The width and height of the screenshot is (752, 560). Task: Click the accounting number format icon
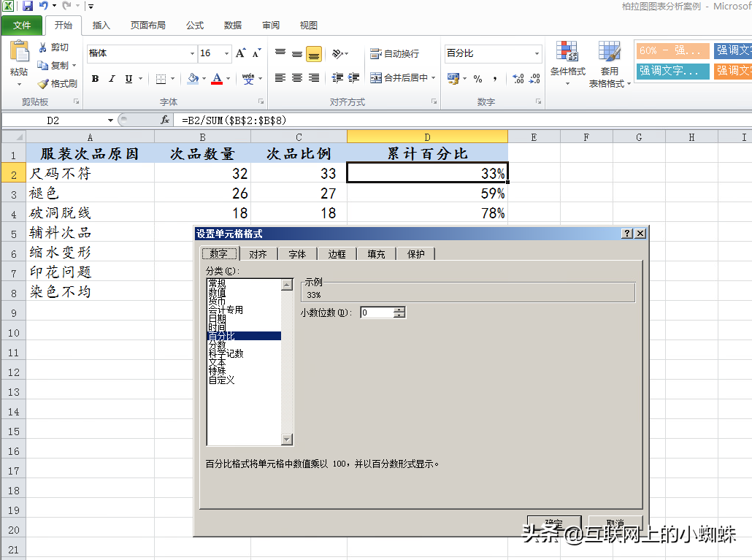[453, 78]
